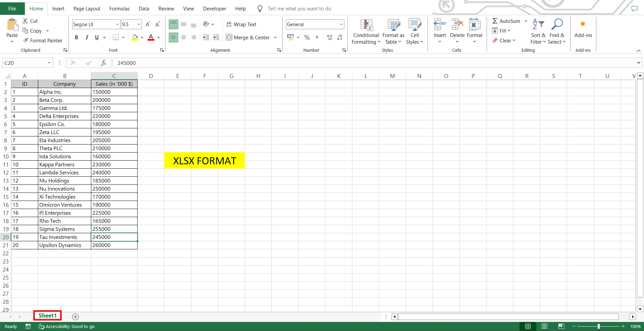Click the Increase Decimal icon
This screenshot has width=644, height=331.
click(330, 37)
